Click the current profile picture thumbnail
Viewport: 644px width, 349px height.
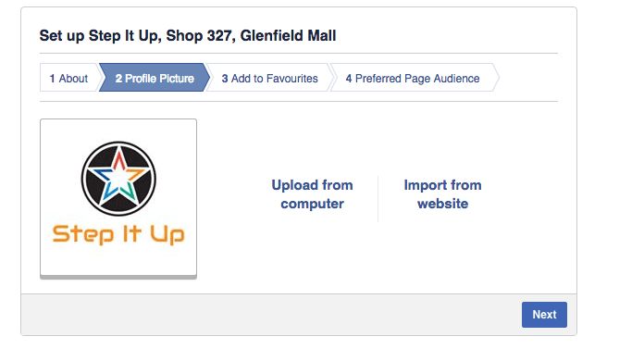tap(118, 198)
